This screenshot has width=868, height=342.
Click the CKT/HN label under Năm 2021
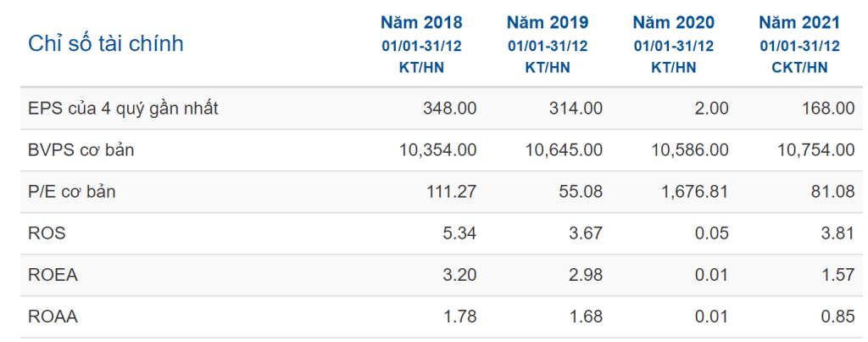pyautogui.click(x=800, y=68)
